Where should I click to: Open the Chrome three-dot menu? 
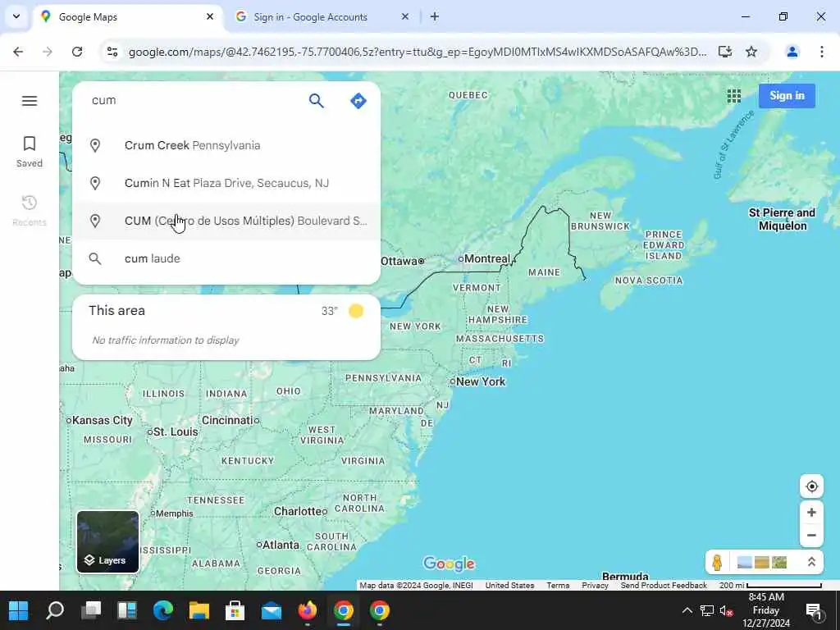(821, 52)
